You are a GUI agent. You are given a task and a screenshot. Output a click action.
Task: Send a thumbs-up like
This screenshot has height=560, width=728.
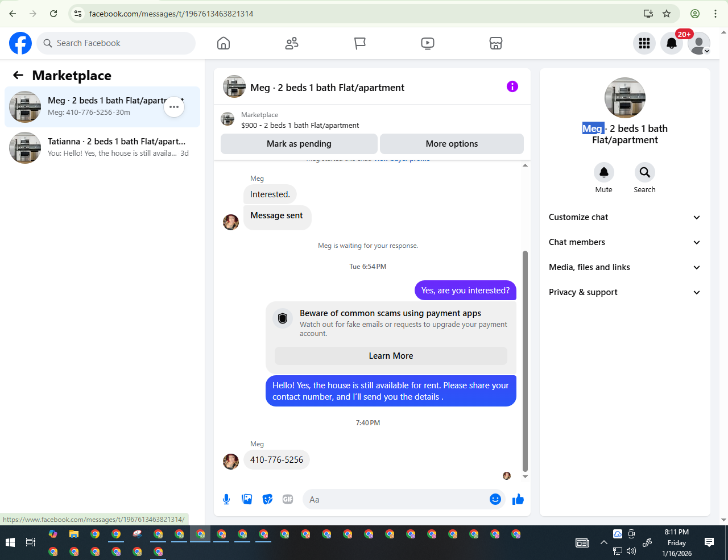pyautogui.click(x=518, y=499)
